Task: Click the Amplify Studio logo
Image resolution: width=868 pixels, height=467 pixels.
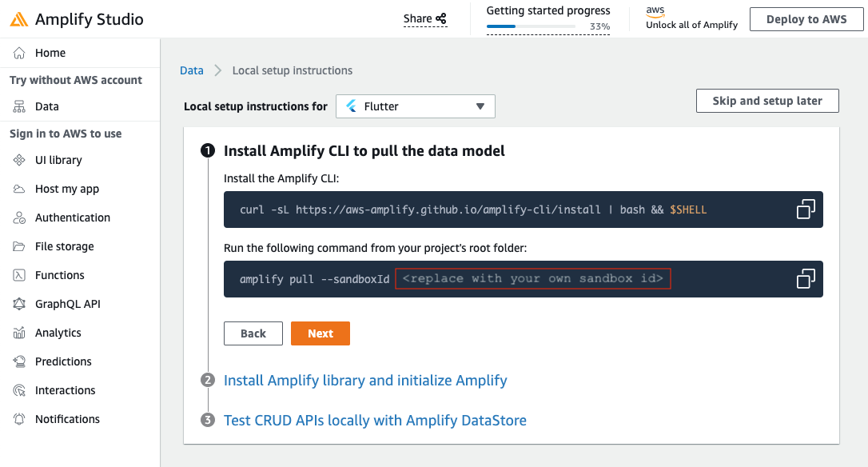Action: (x=19, y=19)
